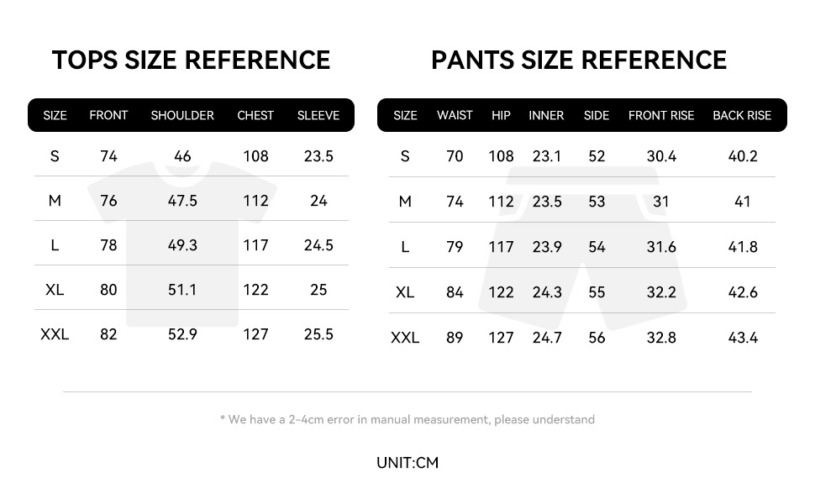Select the SHOULDER column header
Image resolution: width=815 pixels, height=504 pixels.
tap(182, 115)
